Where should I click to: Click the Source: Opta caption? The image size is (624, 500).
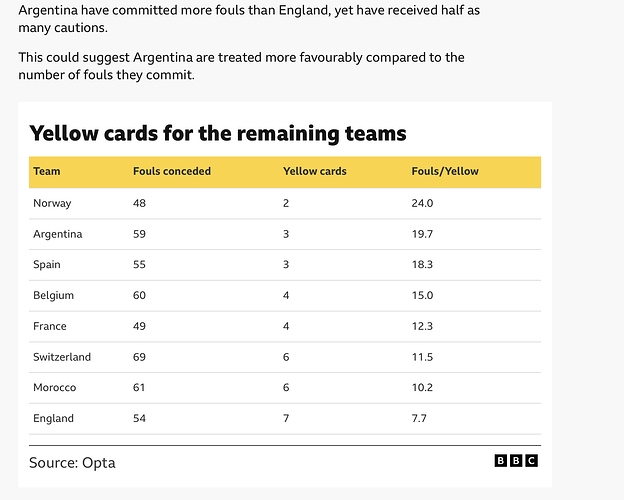pos(72,463)
